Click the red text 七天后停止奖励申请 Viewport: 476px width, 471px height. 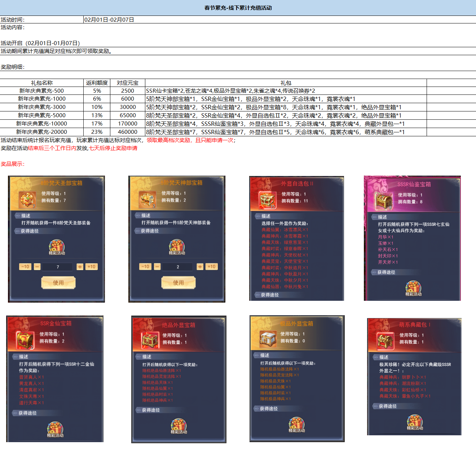pyautogui.click(x=113, y=148)
